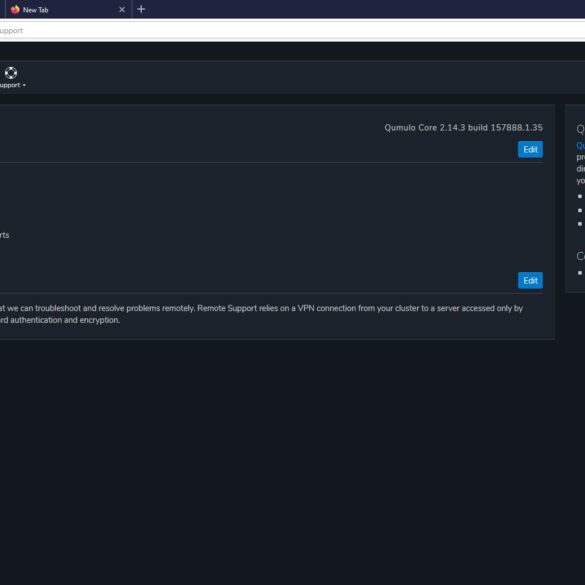Click Edit button below Qumulo Core version
The width and height of the screenshot is (585, 585).
coord(530,150)
